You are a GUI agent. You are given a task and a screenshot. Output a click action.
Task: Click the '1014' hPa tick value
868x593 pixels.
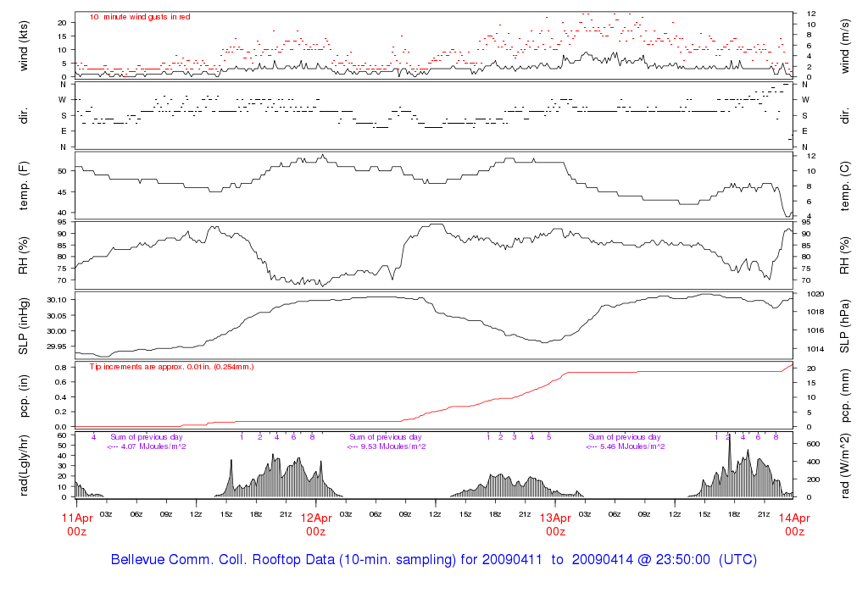816,349
